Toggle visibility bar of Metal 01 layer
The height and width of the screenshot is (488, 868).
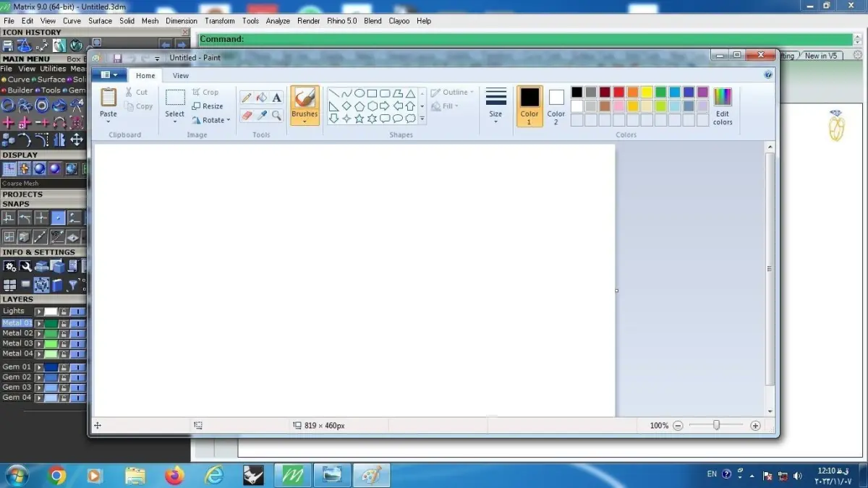77,323
